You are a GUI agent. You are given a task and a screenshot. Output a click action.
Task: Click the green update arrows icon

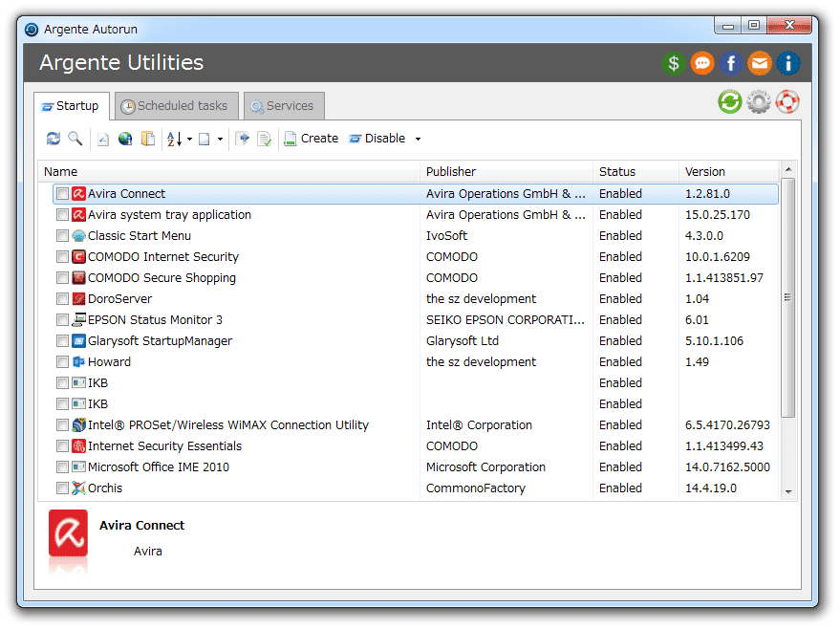click(730, 101)
